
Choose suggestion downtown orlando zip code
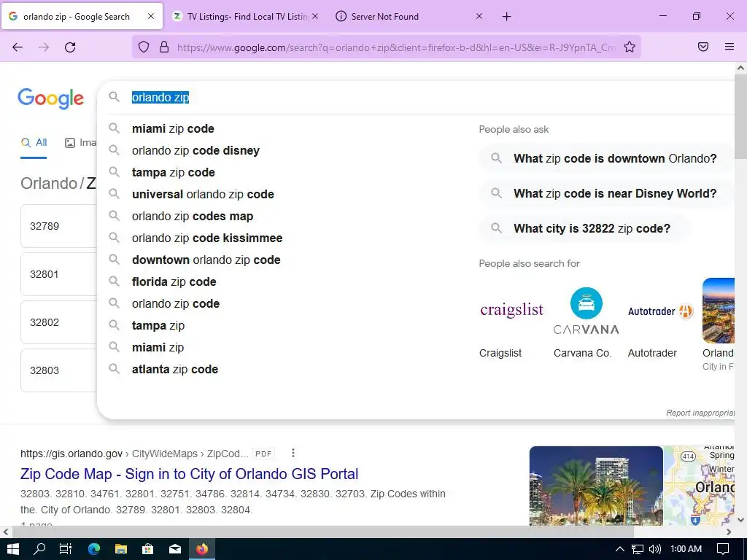click(206, 260)
